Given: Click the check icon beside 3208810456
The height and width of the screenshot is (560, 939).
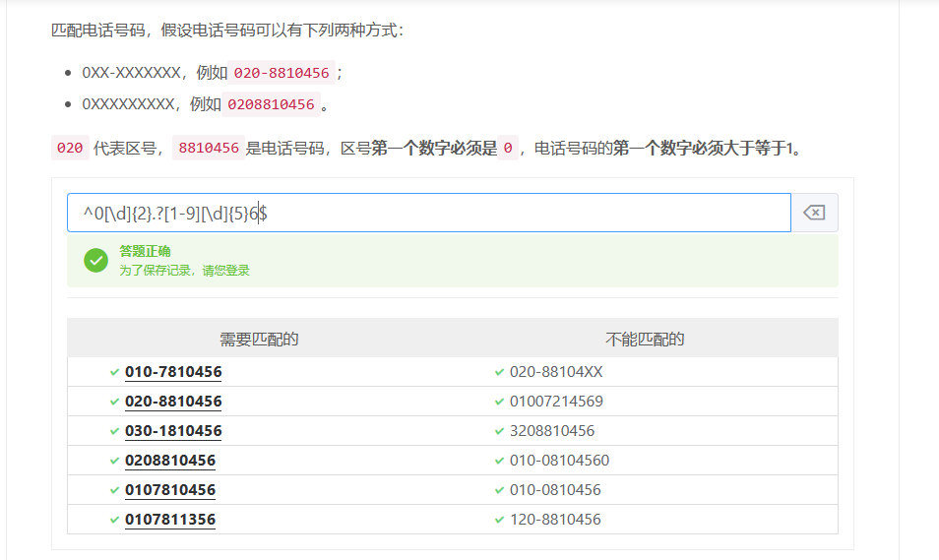Looking at the screenshot, I should 500,431.
